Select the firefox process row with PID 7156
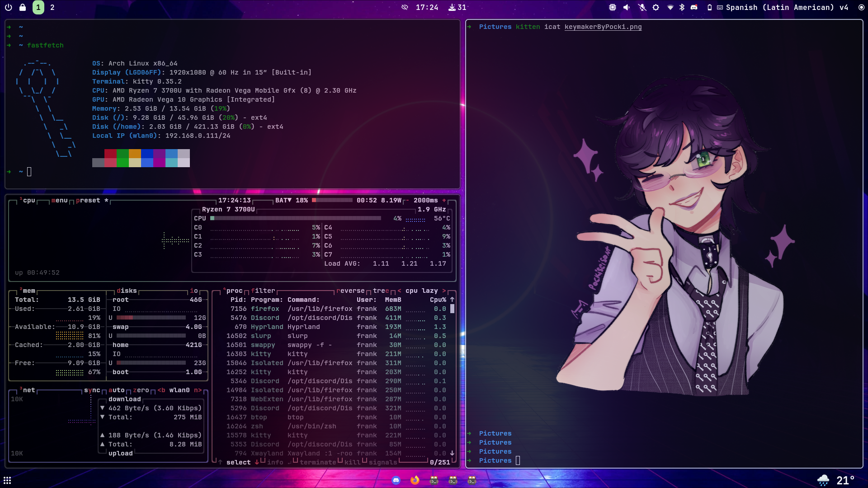This screenshot has width=868, height=488. click(x=336, y=309)
